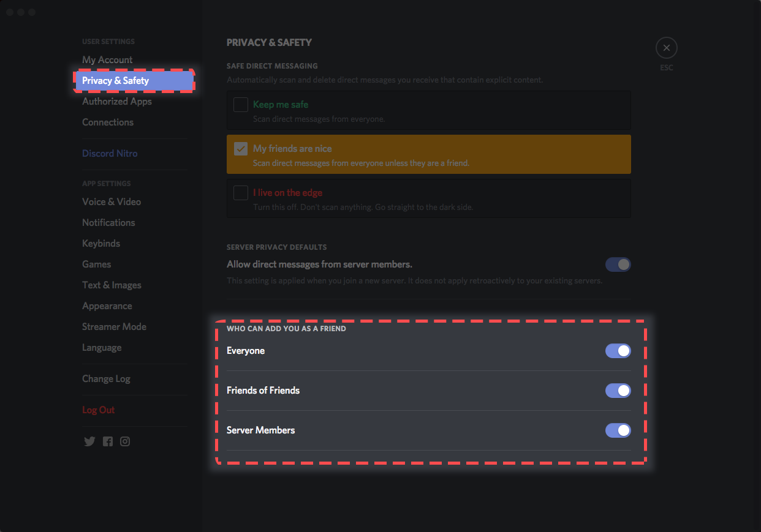
Task: Open Streamer Mode settings
Action: [114, 327]
